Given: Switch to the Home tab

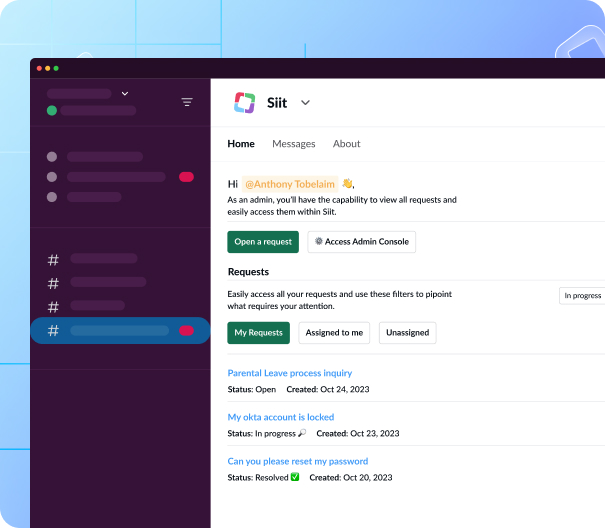Looking at the screenshot, I should pos(241,144).
